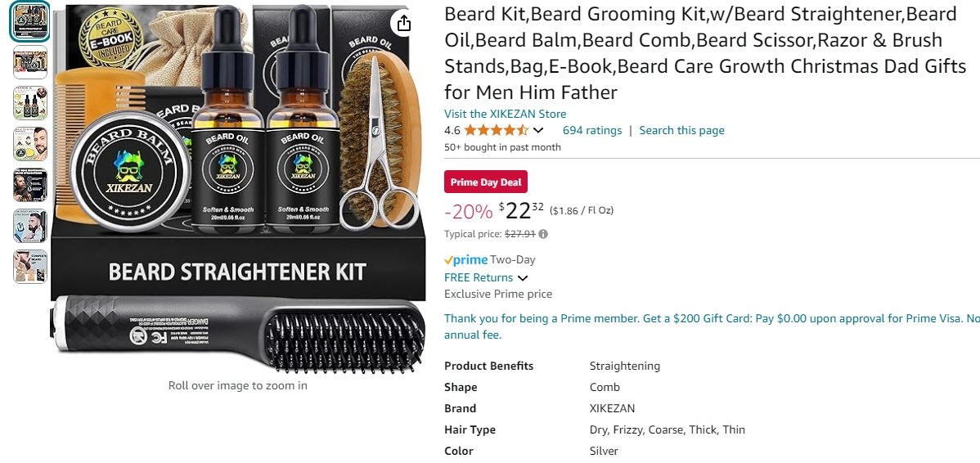Click Search this page link
The width and height of the screenshot is (980, 463).
[x=681, y=131]
